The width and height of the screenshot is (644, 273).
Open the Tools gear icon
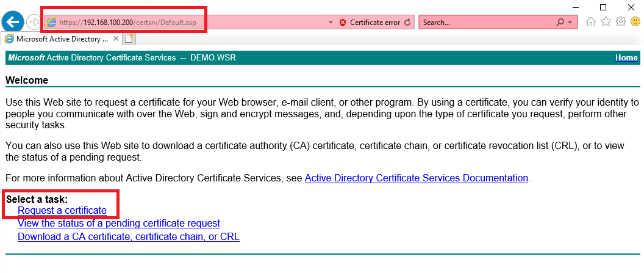click(x=621, y=22)
